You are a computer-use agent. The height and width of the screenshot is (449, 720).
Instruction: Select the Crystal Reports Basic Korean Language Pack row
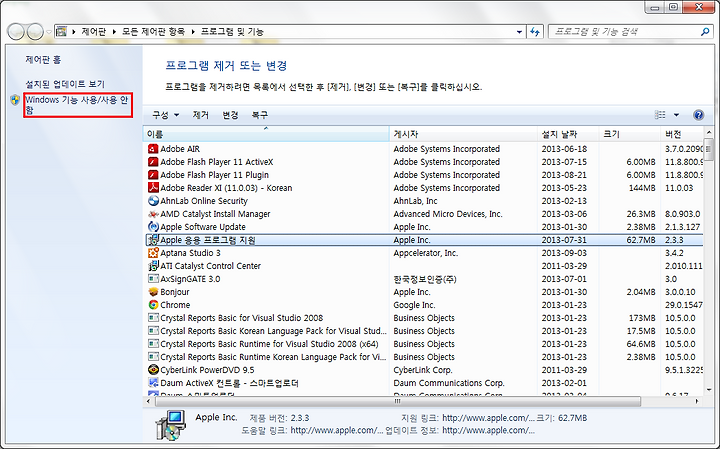click(x=424, y=331)
